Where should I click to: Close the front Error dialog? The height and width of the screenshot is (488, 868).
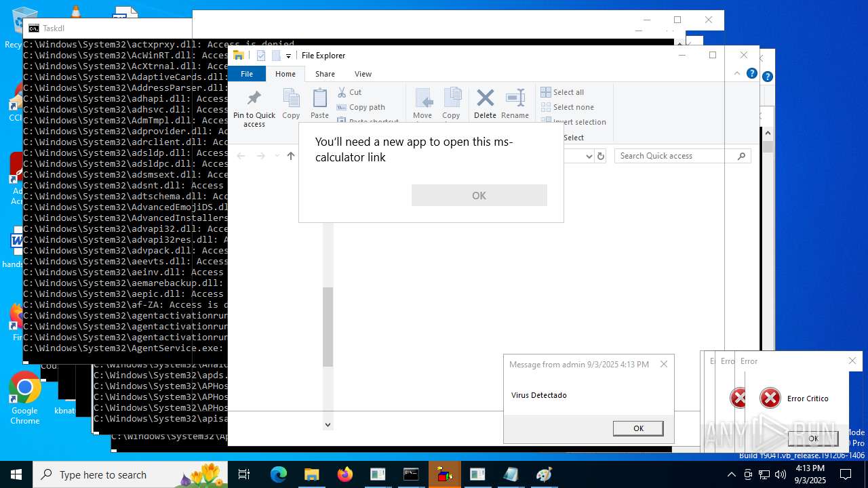[x=852, y=361]
